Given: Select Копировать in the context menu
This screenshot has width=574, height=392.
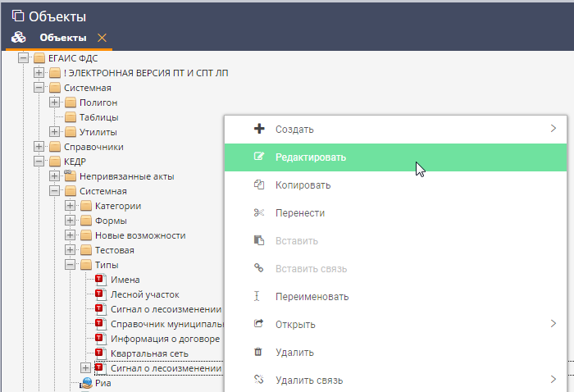Looking at the screenshot, I should [x=303, y=185].
